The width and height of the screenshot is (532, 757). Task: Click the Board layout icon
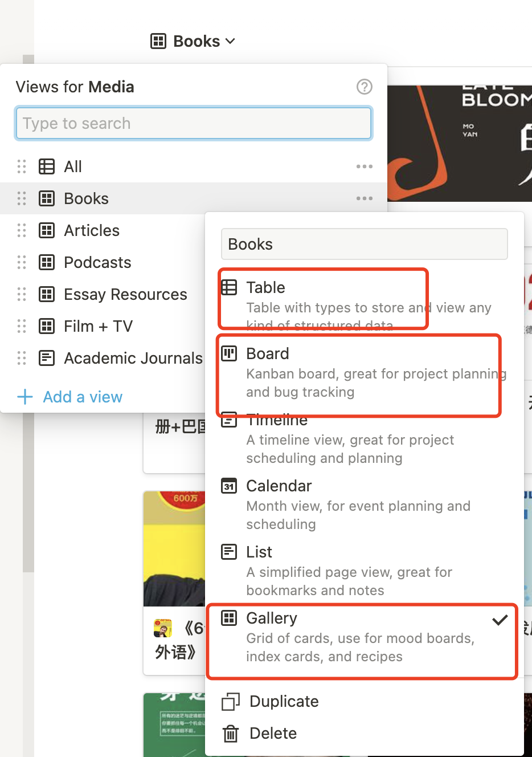tap(229, 354)
